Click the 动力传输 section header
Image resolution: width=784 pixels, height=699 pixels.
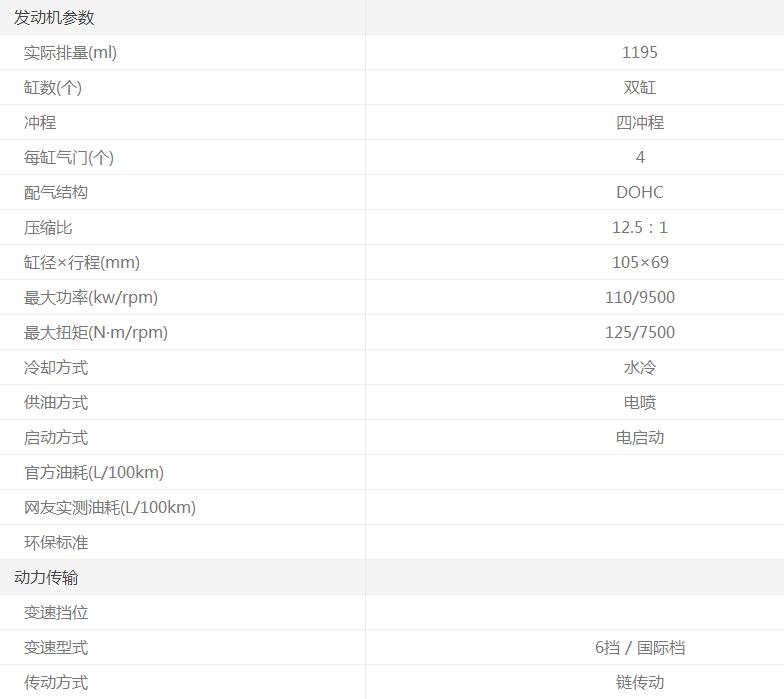(46, 578)
